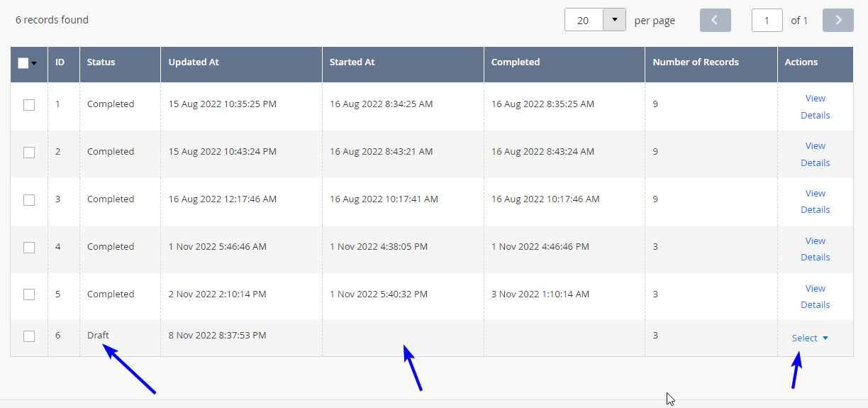Check the checkbox for record ID 3
This screenshot has width=868, height=408.
pyautogui.click(x=29, y=200)
